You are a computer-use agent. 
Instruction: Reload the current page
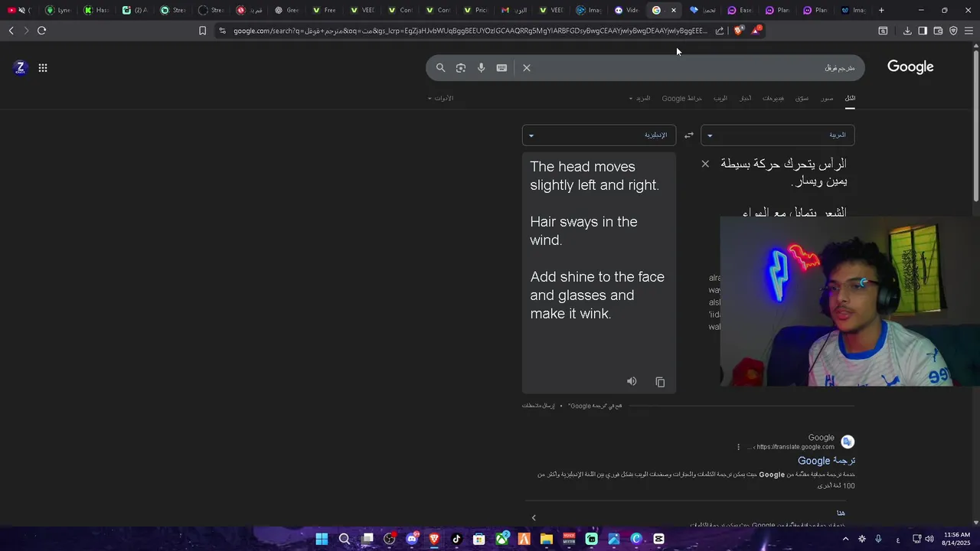pos(41,31)
